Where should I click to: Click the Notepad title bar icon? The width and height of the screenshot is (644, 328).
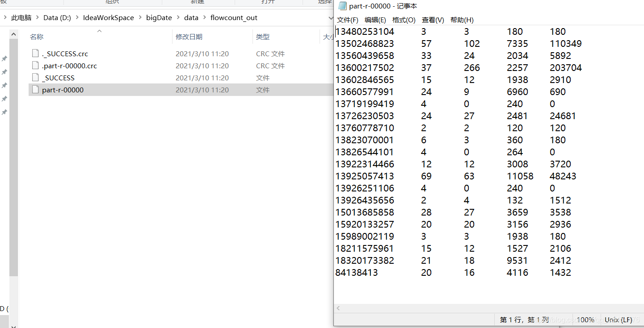pyautogui.click(x=342, y=6)
